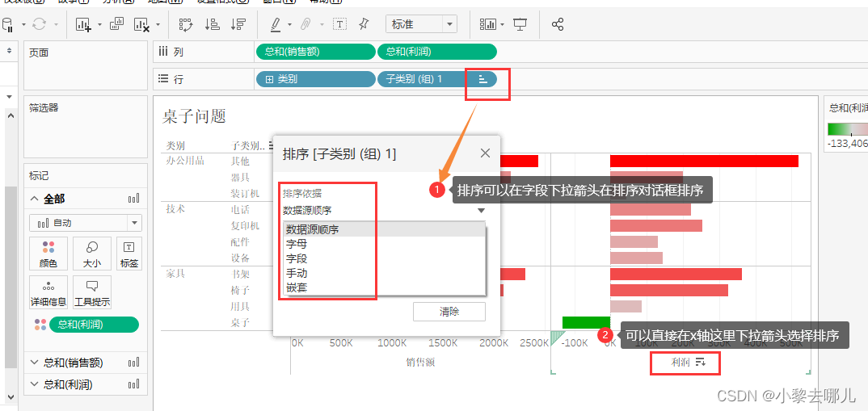Click the sort descending toolbar icon
This screenshot has width=868, height=411.
click(x=238, y=24)
